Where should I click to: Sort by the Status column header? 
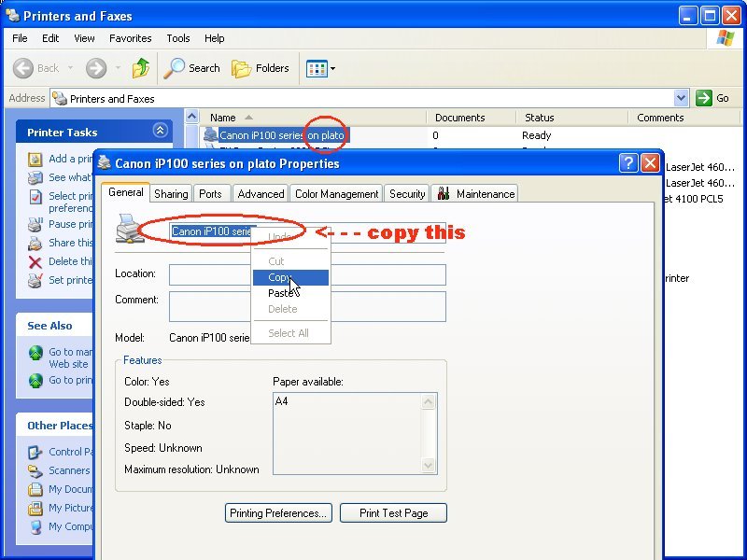(540, 118)
